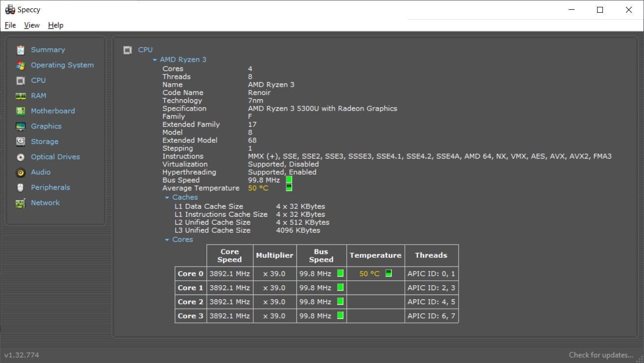Open the Storage section
Image resolution: width=644 pixels, height=363 pixels.
click(x=44, y=141)
